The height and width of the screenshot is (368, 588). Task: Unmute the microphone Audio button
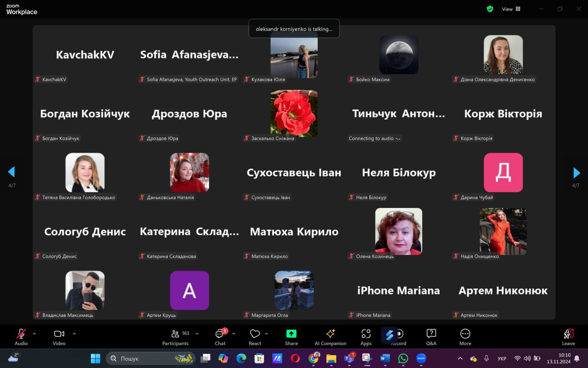21,337
